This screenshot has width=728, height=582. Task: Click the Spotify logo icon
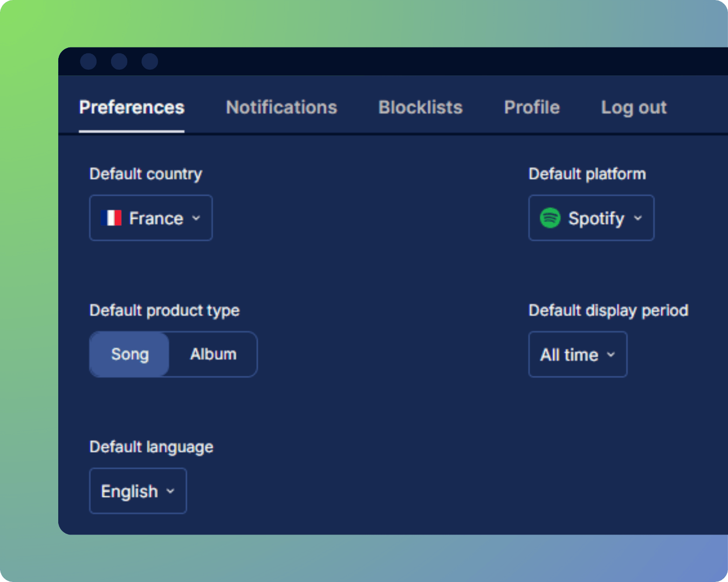click(550, 218)
